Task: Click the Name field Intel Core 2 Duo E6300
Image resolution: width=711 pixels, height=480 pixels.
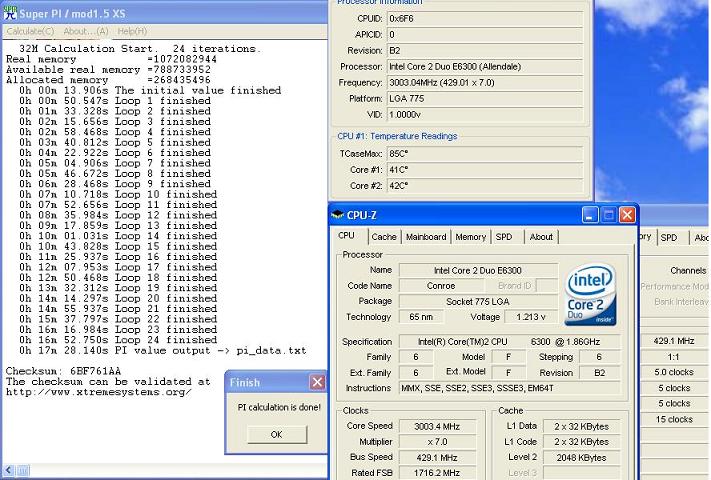Action: (x=478, y=271)
